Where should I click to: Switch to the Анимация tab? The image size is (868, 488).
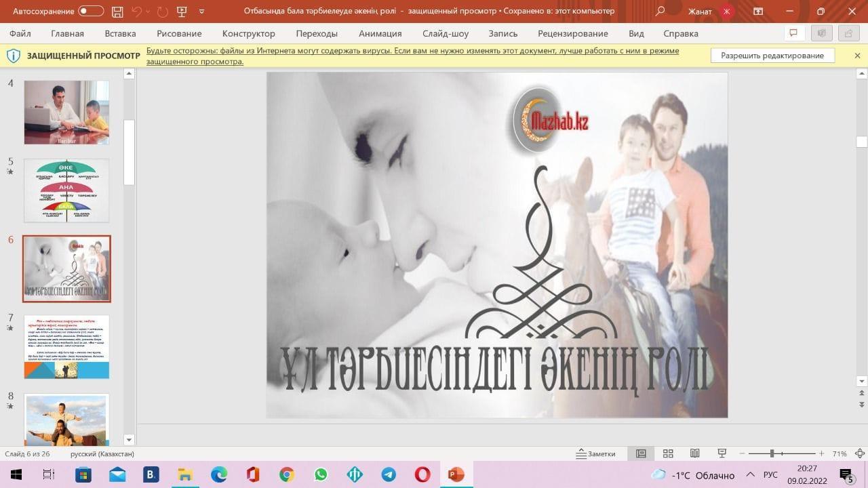pos(380,33)
